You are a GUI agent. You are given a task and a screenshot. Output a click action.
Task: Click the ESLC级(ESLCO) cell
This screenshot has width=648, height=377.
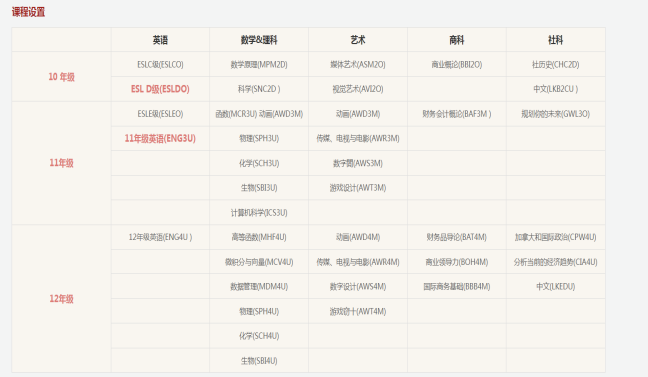click(x=160, y=64)
